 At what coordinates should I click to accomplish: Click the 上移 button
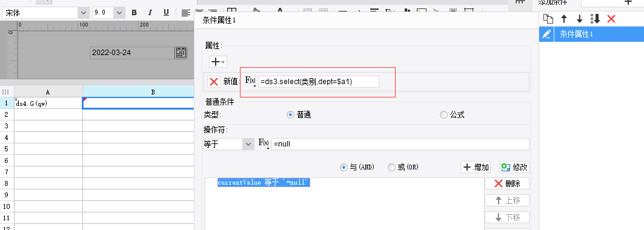click(507, 200)
